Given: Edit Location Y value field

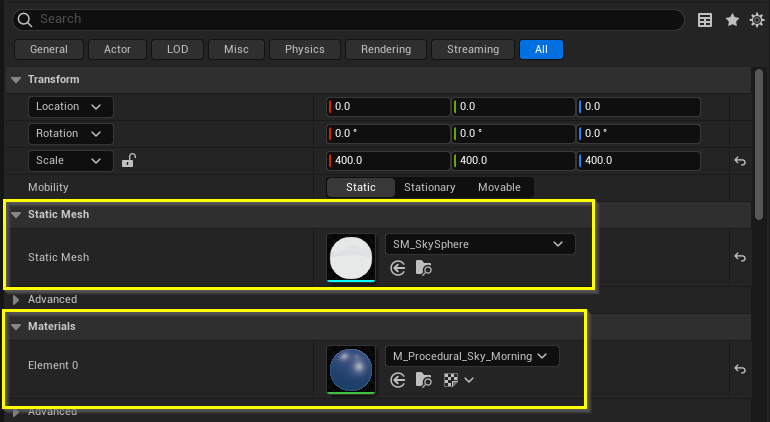Looking at the screenshot, I should pos(513,107).
